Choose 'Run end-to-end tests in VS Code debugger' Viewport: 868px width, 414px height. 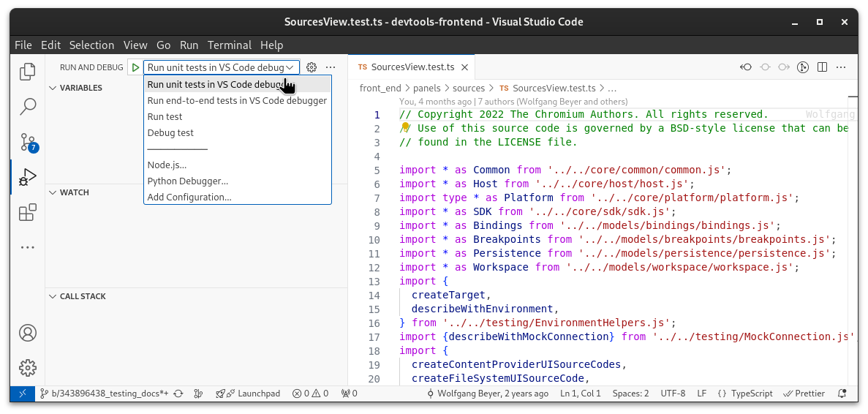pyautogui.click(x=237, y=101)
